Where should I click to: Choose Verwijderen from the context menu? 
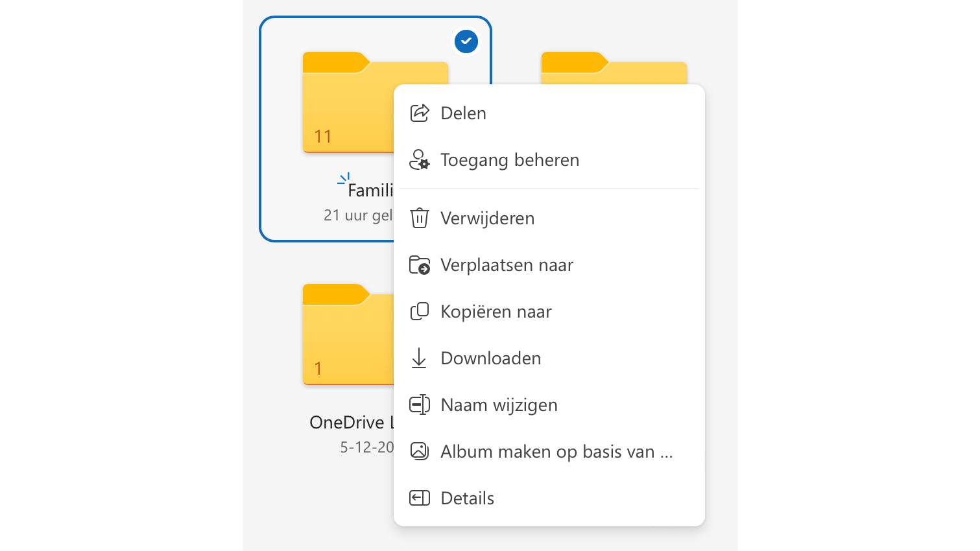coord(488,218)
